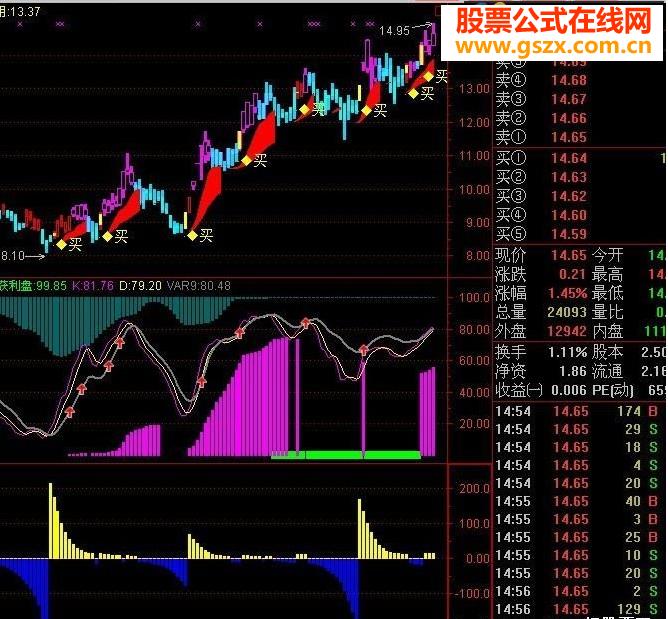Click the topmost 买 signal near the 14.95 high
Screen dimensions: 668x619
pyautogui.click(x=430, y=76)
